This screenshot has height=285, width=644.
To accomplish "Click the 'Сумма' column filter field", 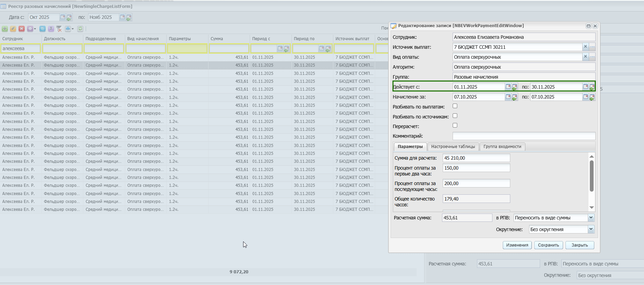I will (229, 48).
